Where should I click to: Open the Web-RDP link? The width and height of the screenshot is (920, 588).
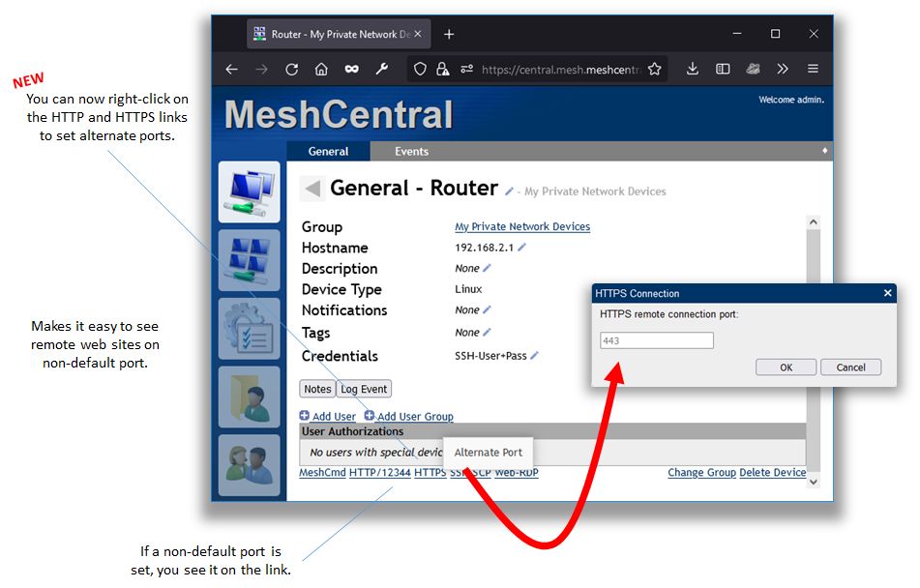517,473
